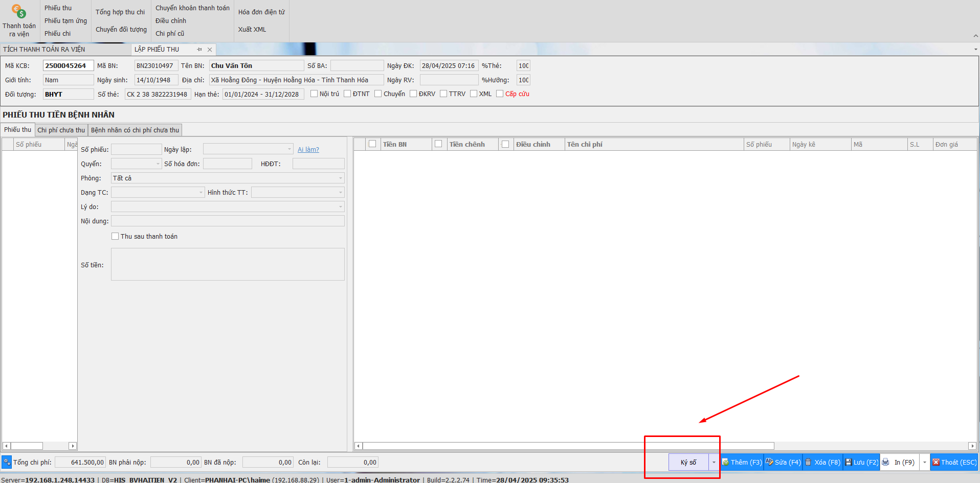Tick the Cấp cứu checkbox
The width and height of the screenshot is (980, 483).
point(500,94)
